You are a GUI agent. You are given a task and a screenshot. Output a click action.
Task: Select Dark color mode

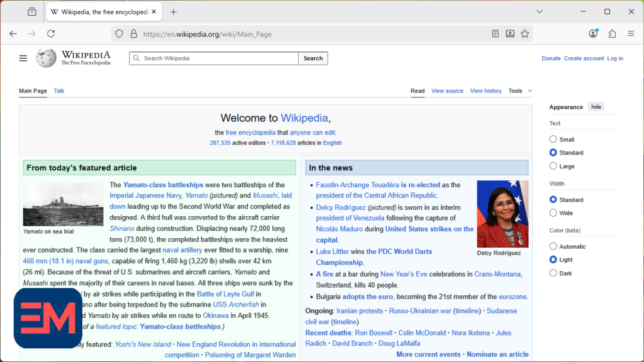[553, 273]
